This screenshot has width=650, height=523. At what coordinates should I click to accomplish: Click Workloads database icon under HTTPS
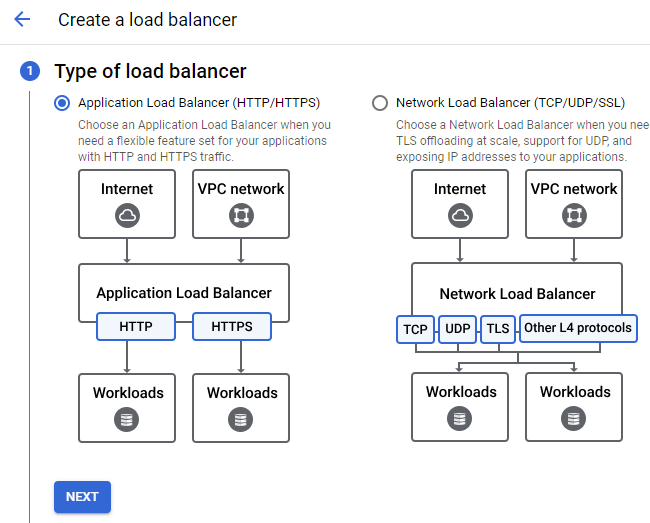(240, 419)
